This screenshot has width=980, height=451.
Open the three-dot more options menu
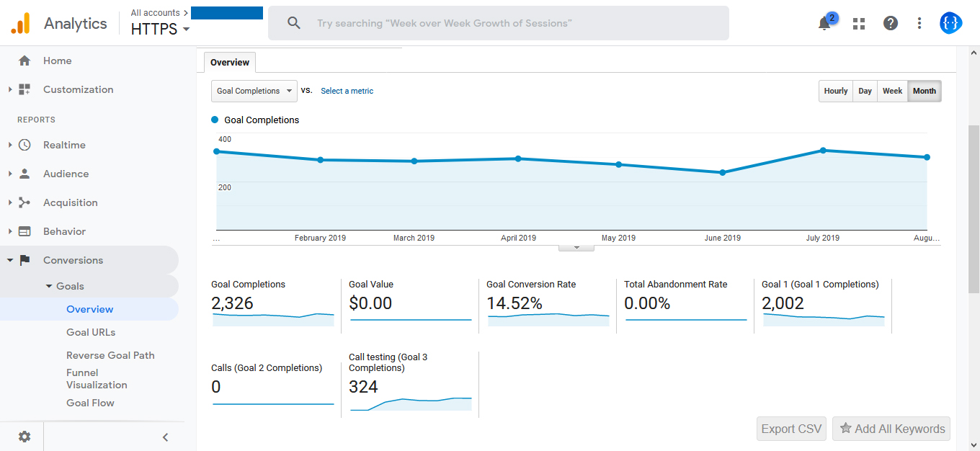[x=919, y=23]
